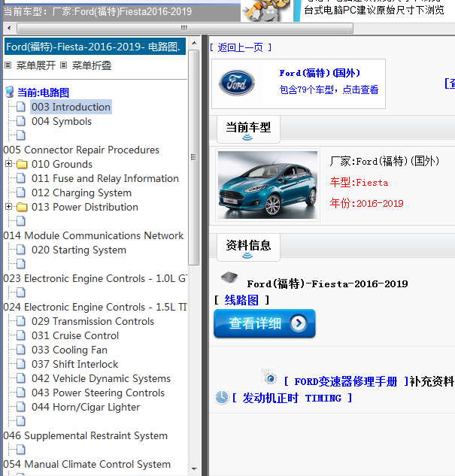Expand the 010 Grounds tree node
The height and width of the screenshot is (476, 455).
(8, 164)
